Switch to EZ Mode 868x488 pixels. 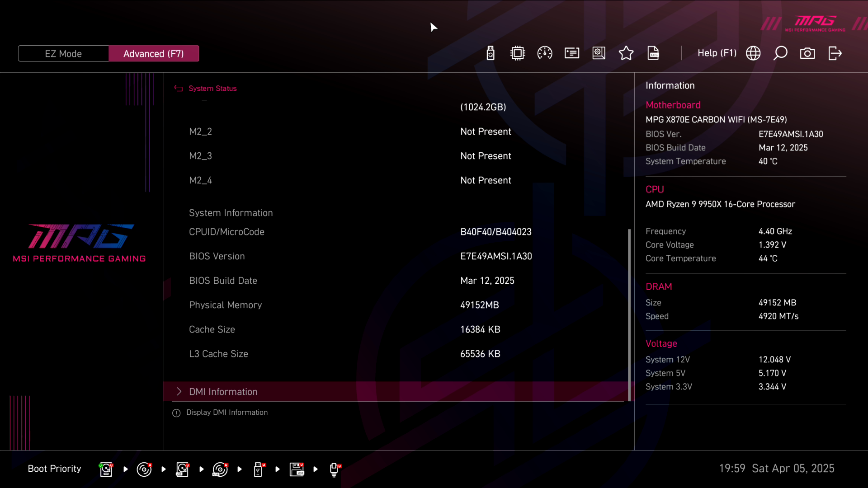click(63, 54)
